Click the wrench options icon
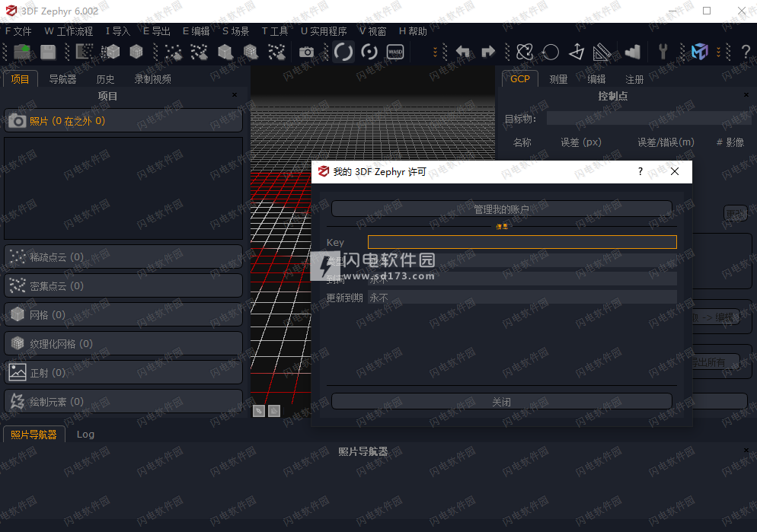 point(663,52)
